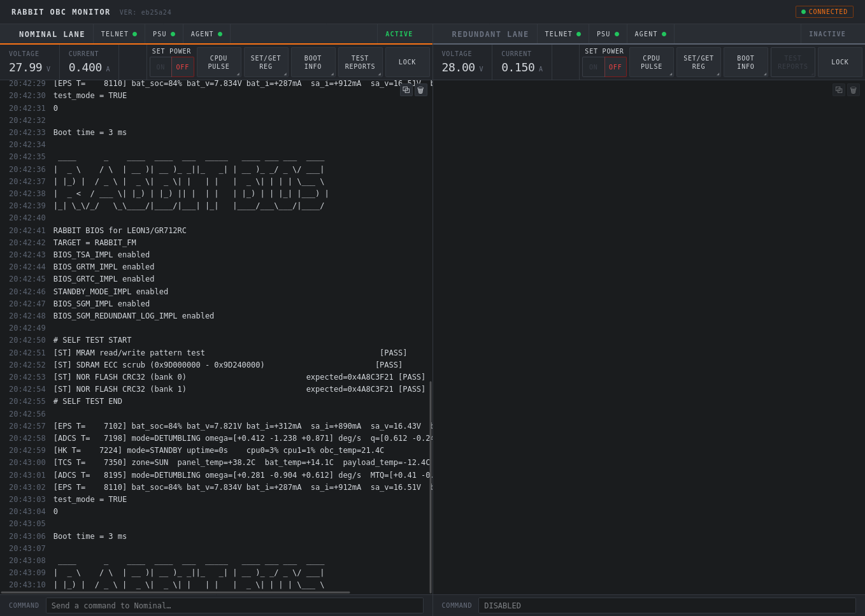Click the Nominal console vertical scrollbar

click(431, 487)
